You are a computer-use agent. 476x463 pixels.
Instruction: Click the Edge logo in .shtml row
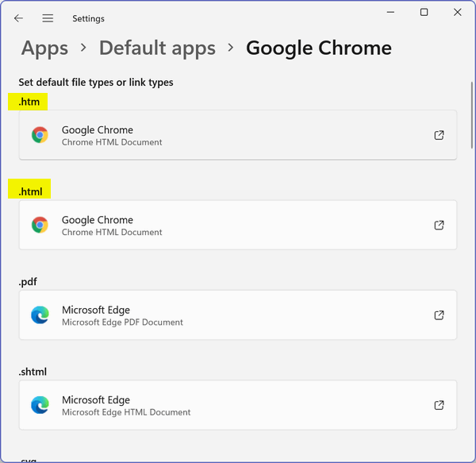(x=40, y=405)
